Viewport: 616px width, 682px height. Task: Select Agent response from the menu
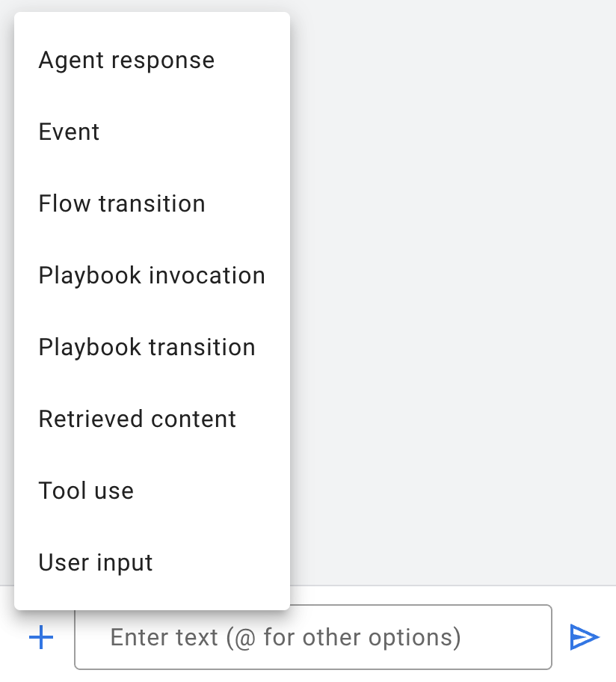point(126,61)
